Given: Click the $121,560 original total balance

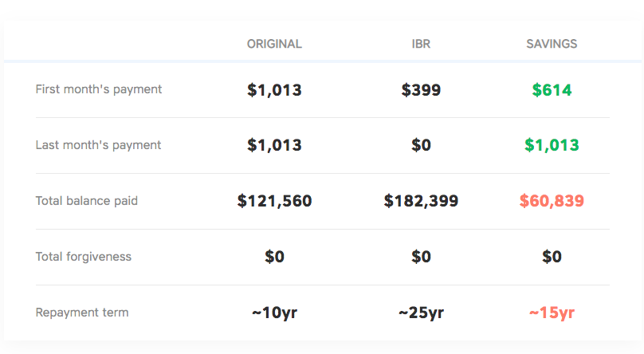Looking at the screenshot, I should (x=274, y=202).
